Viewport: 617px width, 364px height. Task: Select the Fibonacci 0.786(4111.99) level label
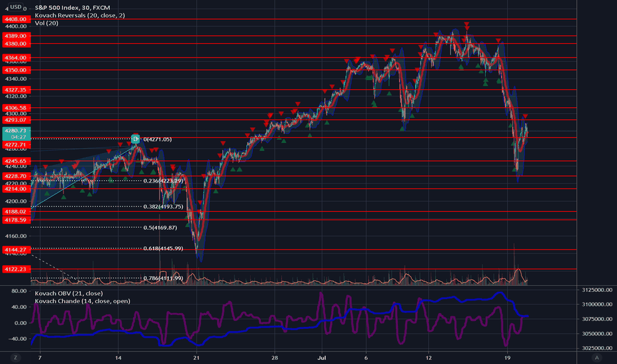click(x=164, y=278)
